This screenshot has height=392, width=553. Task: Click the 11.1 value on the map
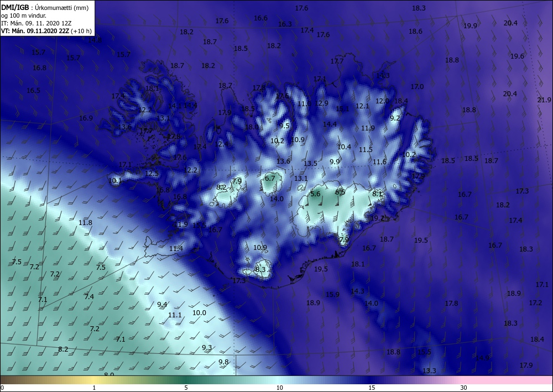point(175,315)
